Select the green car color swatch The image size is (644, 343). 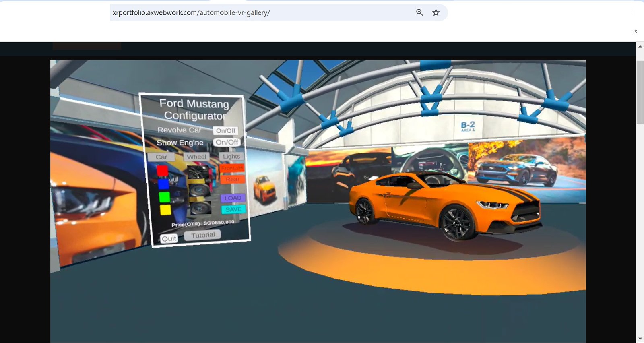[x=164, y=197]
